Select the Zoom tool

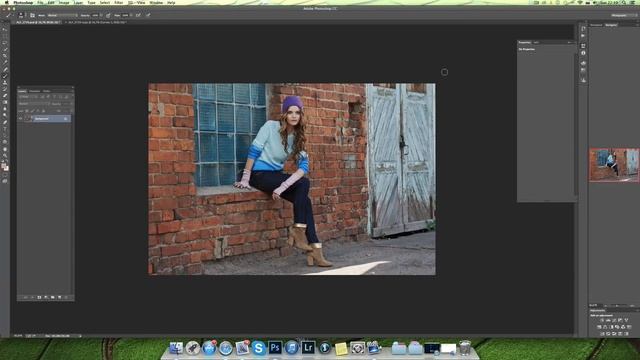coord(5,155)
